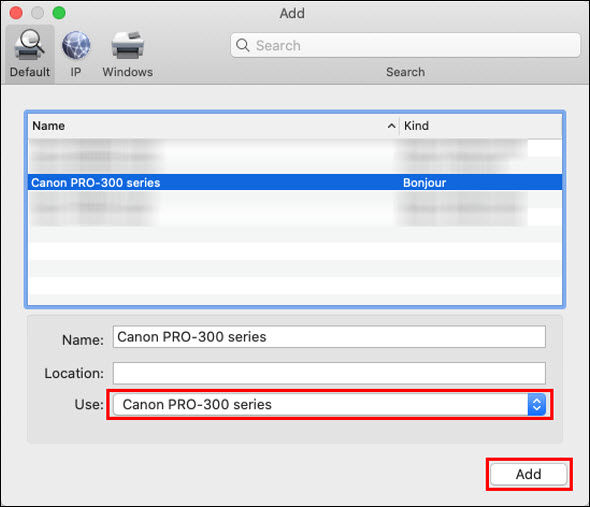Open the Use driver dropdown menu

[330, 405]
